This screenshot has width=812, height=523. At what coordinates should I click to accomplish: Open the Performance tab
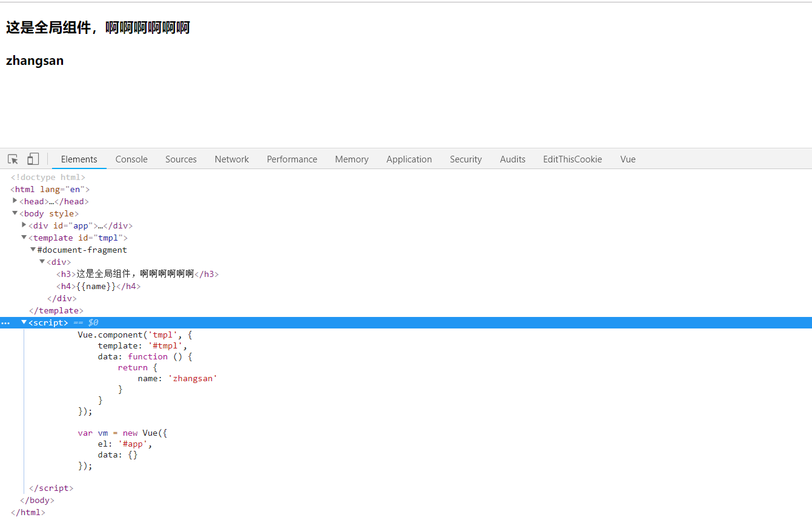(x=292, y=159)
